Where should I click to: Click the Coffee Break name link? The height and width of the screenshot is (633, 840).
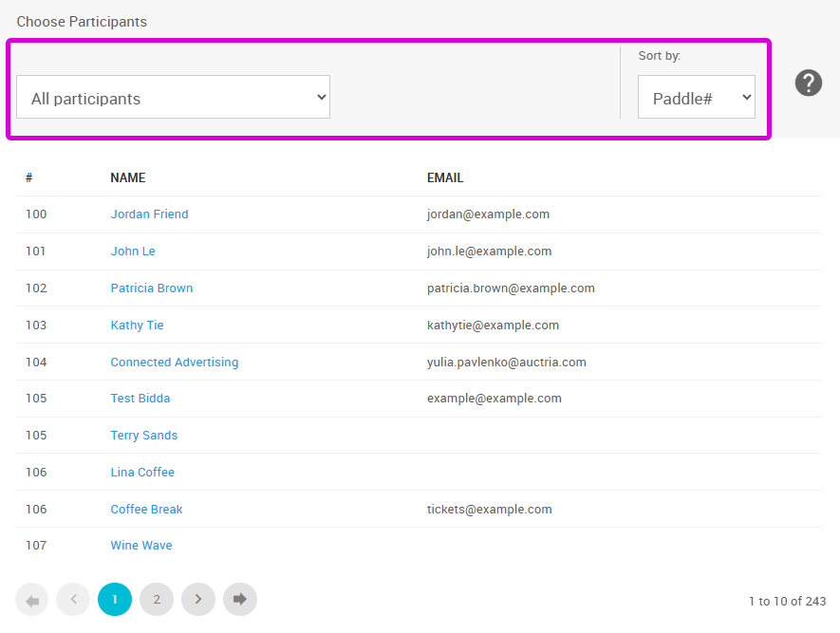(146, 510)
